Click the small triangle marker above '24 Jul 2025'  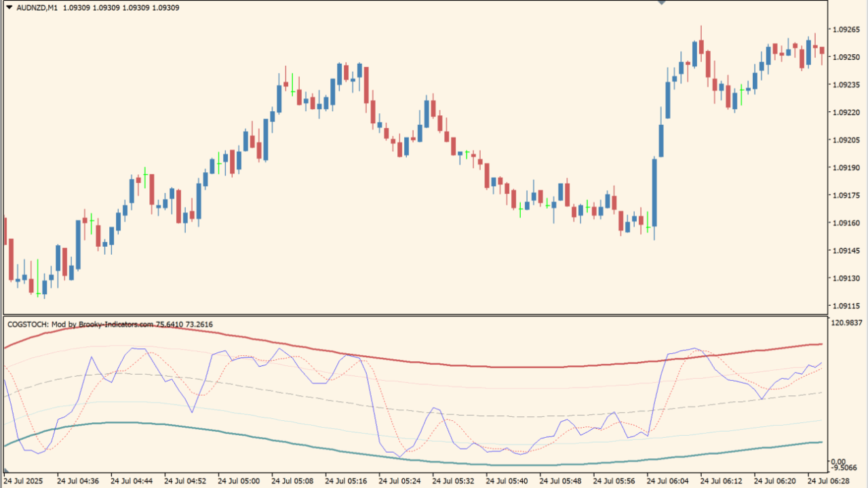[7, 470]
